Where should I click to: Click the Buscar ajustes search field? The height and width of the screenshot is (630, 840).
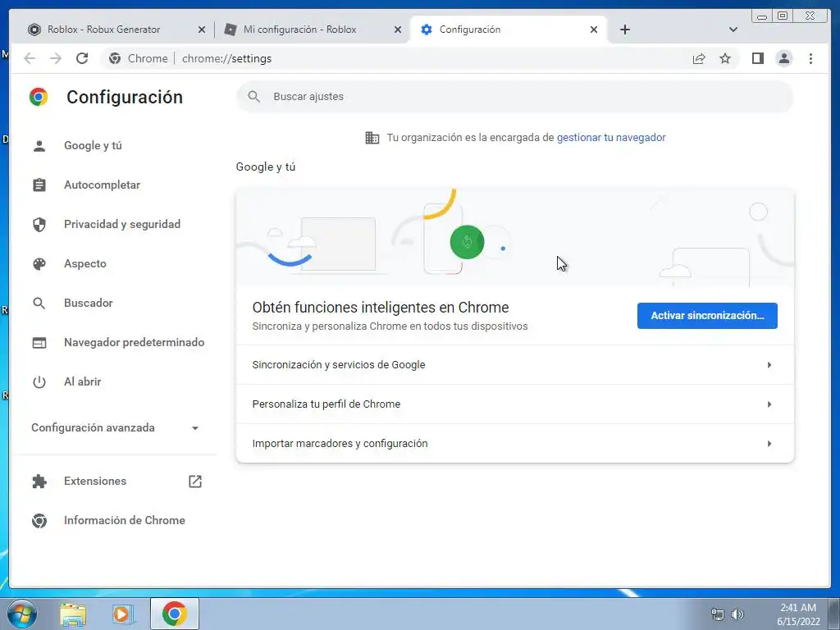515,97
